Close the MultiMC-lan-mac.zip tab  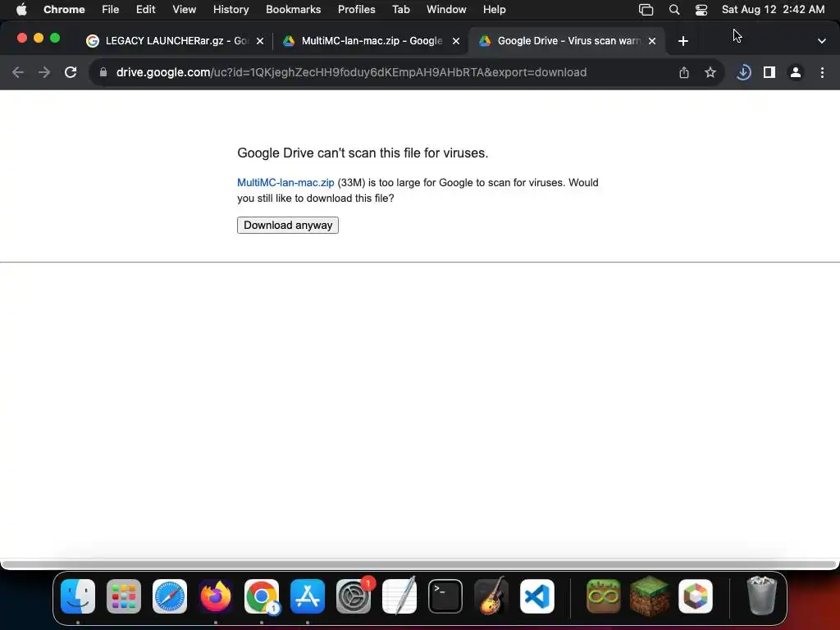pos(456,41)
